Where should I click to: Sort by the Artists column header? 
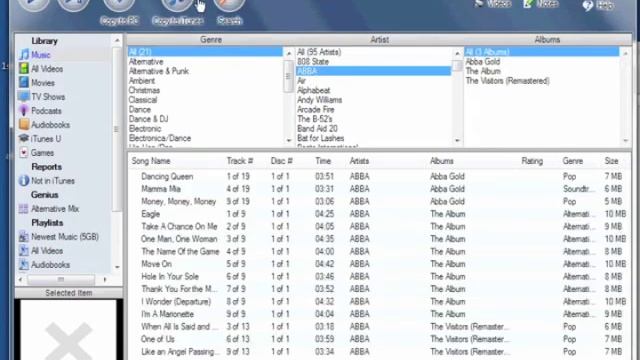[359, 161]
